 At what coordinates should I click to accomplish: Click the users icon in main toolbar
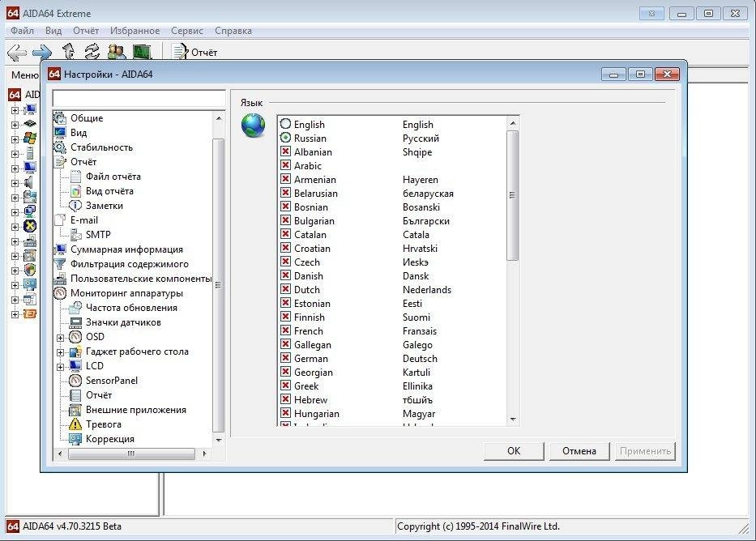click(x=117, y=52)
